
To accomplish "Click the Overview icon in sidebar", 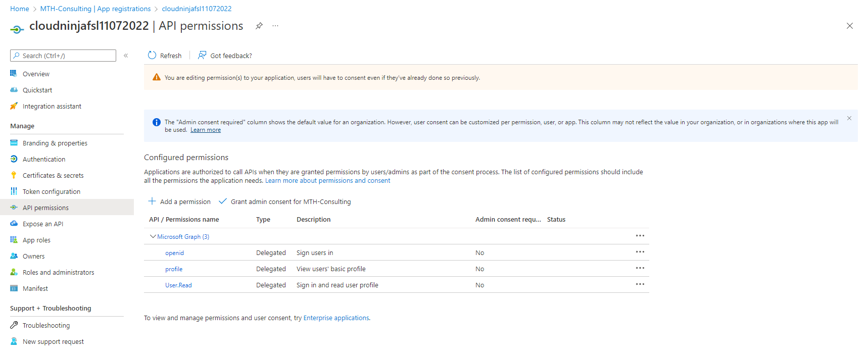I will [14, 74].
